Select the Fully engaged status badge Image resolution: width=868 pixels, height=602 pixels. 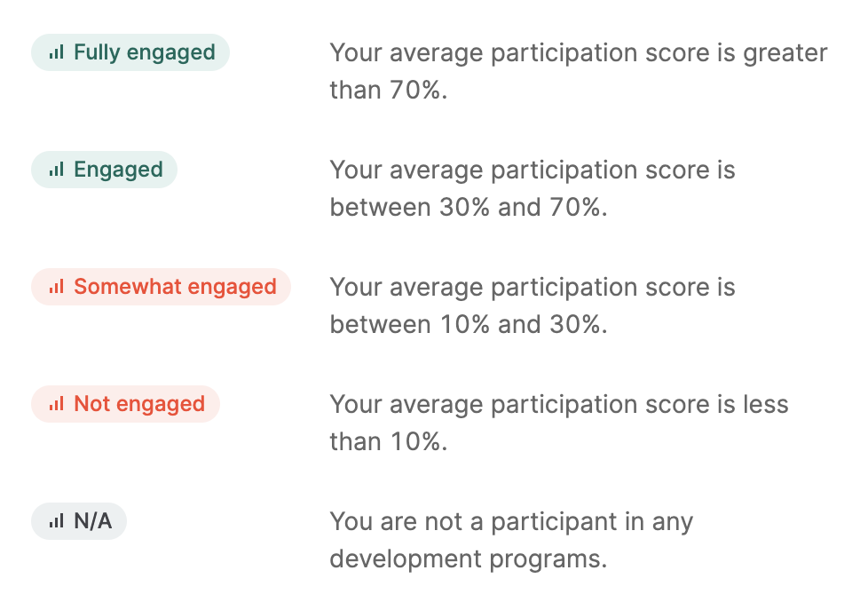click(130, 52)
